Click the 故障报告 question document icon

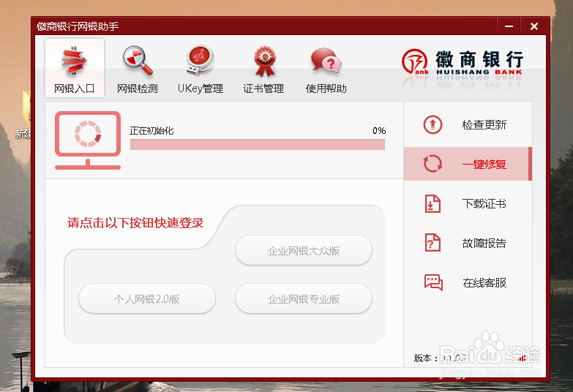[432, 243]
